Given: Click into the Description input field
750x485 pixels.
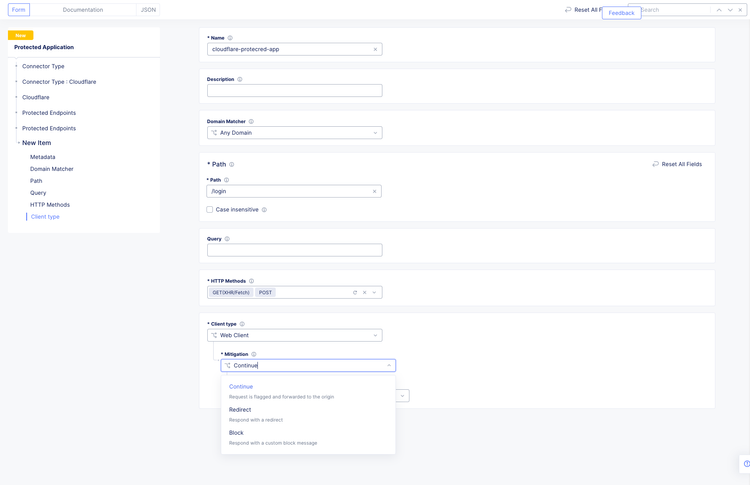Looking at the screenshot, I should pyautogui.click(x=294, y=91).
